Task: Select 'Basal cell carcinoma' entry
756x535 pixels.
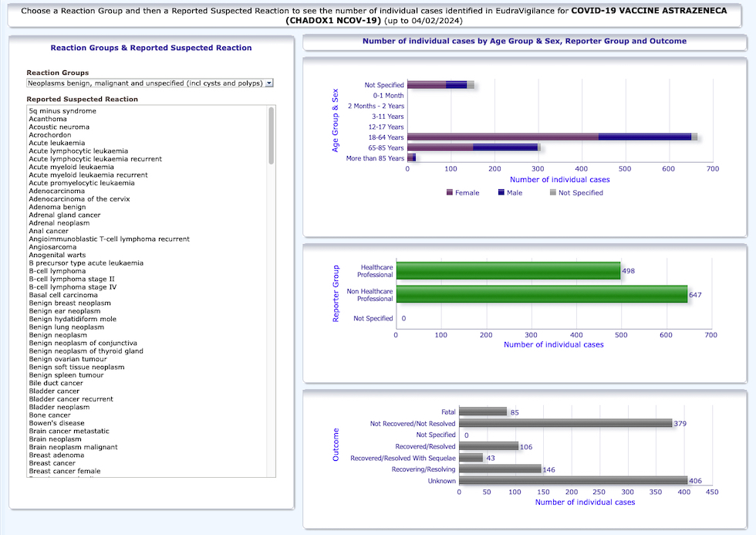Action: point(63,295)
